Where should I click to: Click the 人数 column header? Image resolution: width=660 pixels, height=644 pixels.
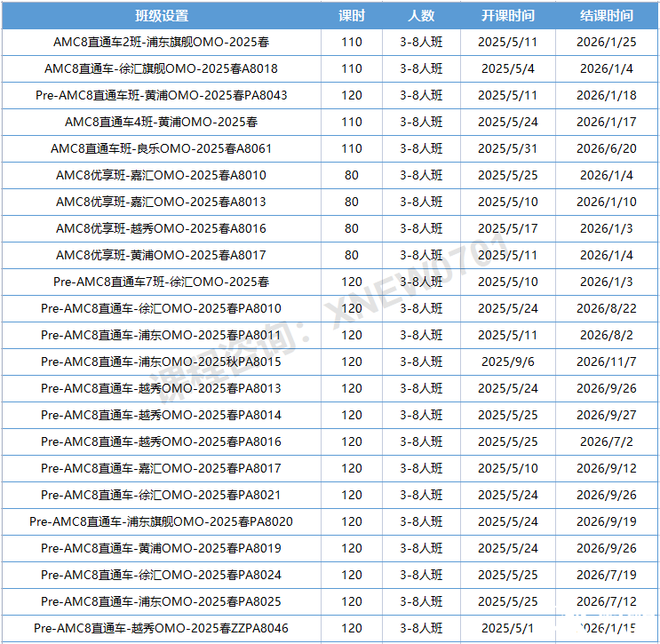click(421, 16)
